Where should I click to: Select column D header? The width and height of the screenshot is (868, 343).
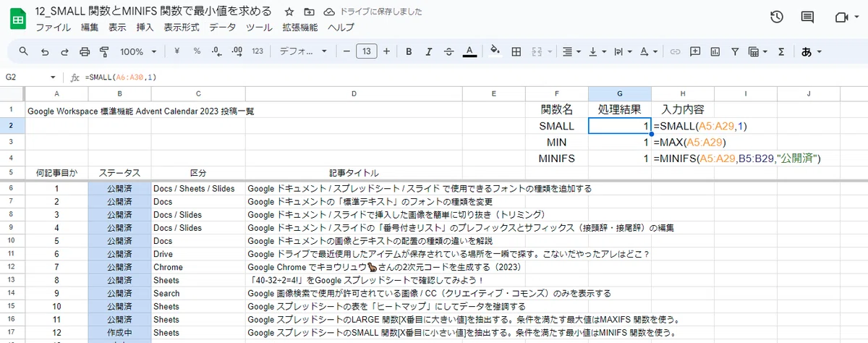click(354, 94)
